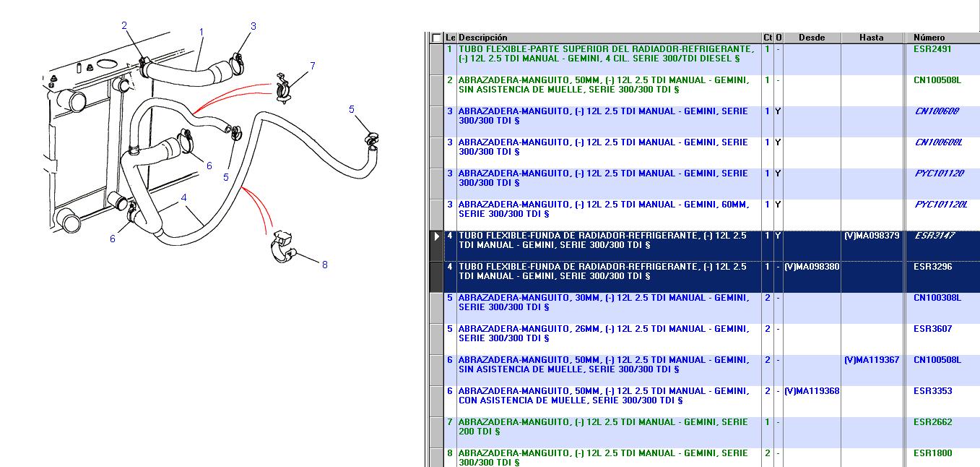Click the Le column header
This screenshot has height=467, width=980.
pyautogui.click(x=450, y=38)
